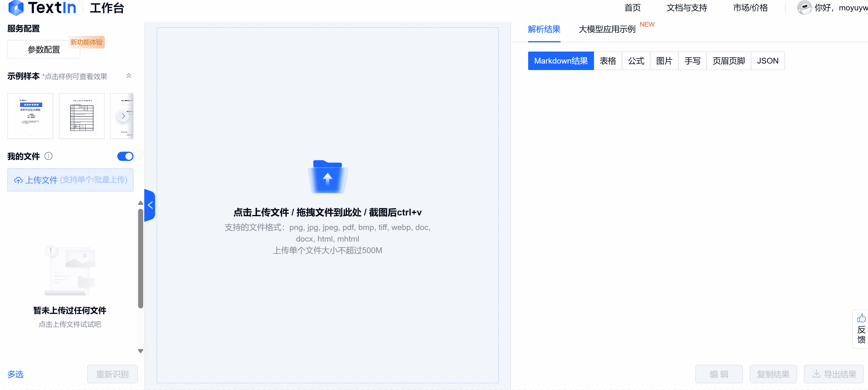Click the cloud upload icon in 上传文件

click(19, 180)
